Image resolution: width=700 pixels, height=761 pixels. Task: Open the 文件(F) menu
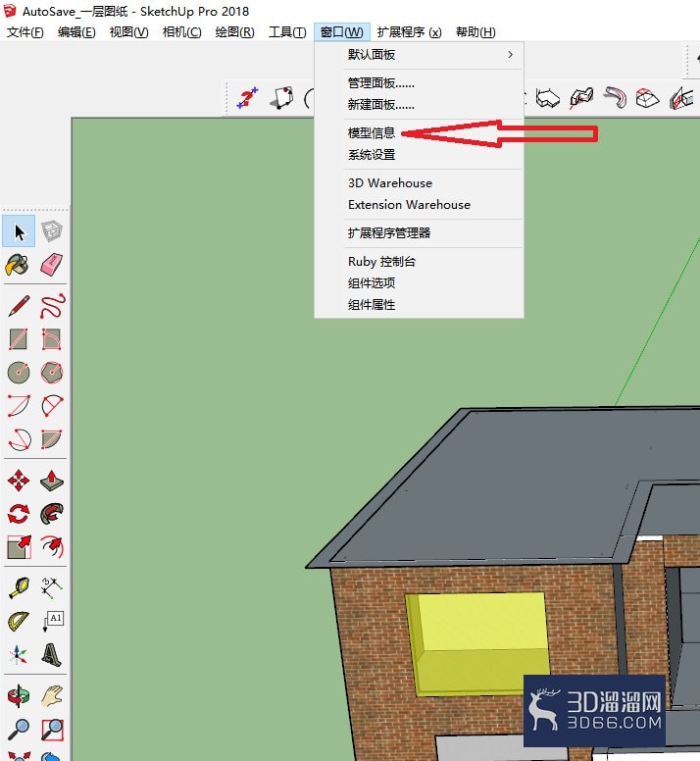25,32
